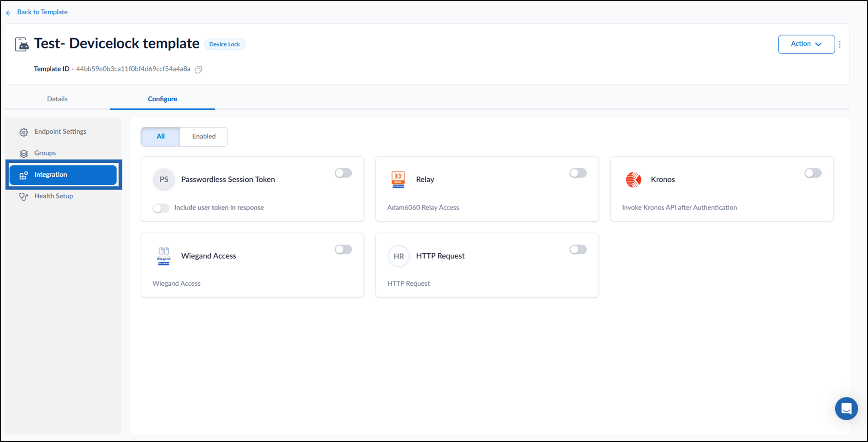Open the Action dropdown
Image resolution: width=868 pixels, height=442 pixels.
coord(806,44)
